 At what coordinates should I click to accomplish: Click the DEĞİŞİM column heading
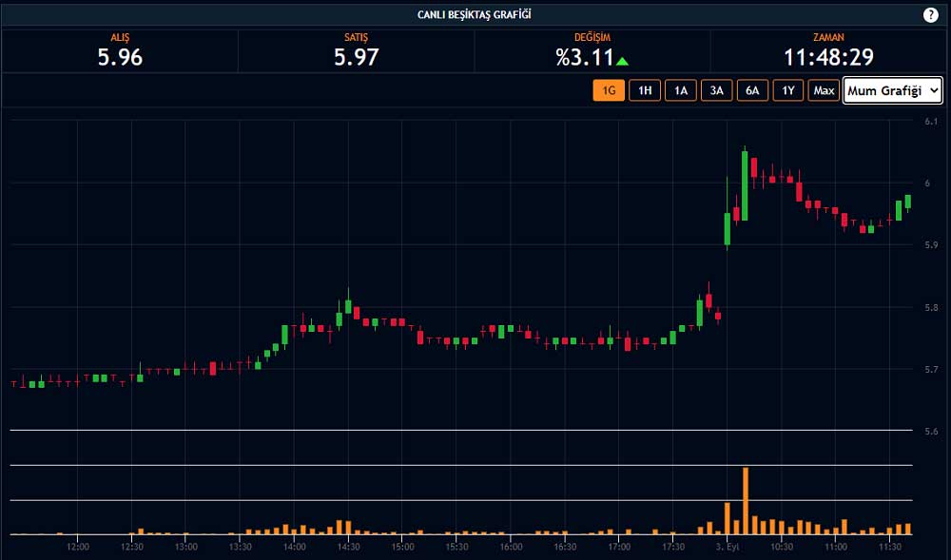(592, 38)
